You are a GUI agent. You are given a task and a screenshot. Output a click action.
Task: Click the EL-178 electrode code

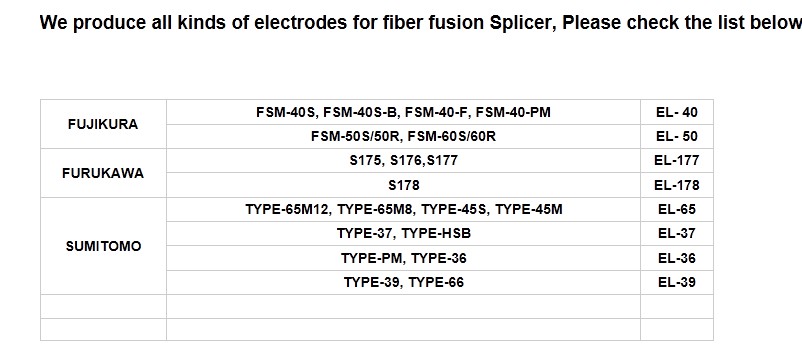677,185
